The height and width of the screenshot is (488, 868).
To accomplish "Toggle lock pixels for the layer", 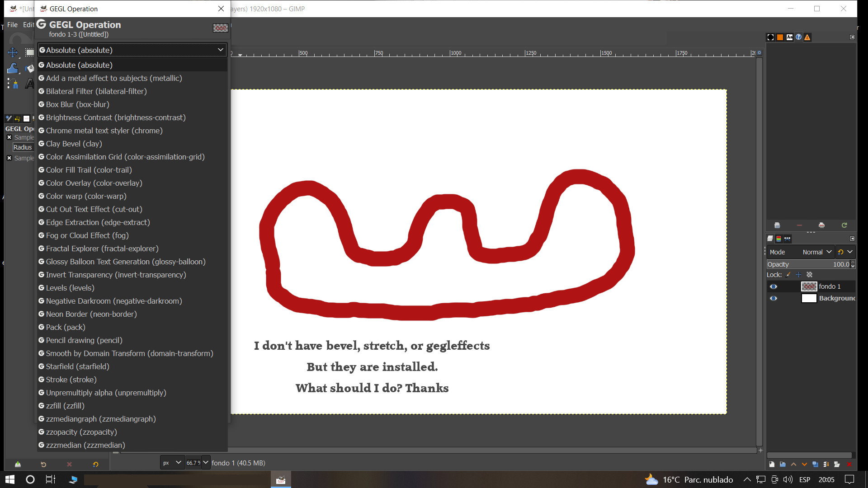I will (788, 274).
